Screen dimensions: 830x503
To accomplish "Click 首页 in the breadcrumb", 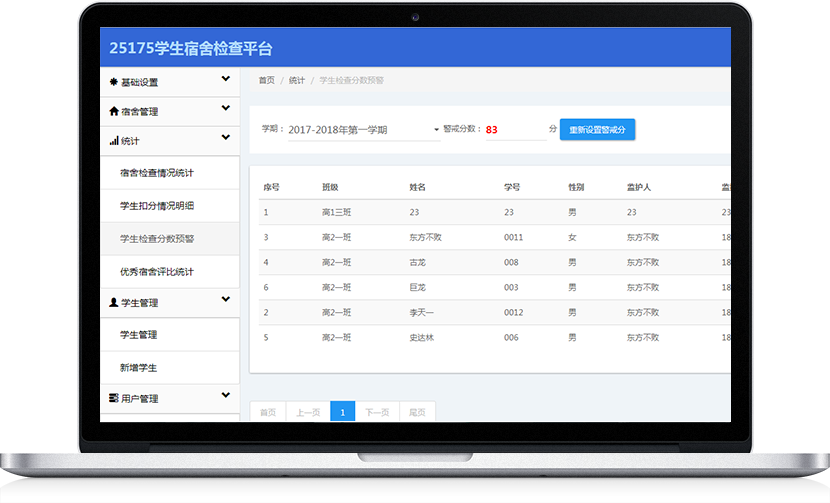I will click(266, 80).
